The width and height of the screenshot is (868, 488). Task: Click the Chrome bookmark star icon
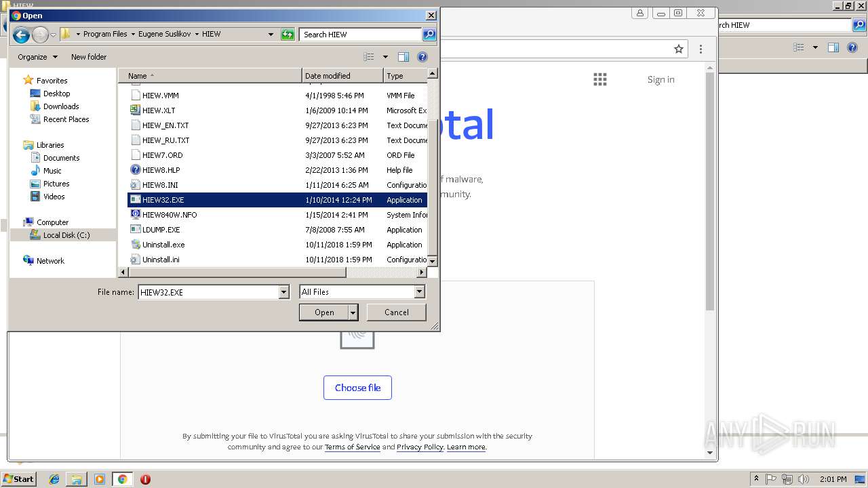(x=678, y=49)
